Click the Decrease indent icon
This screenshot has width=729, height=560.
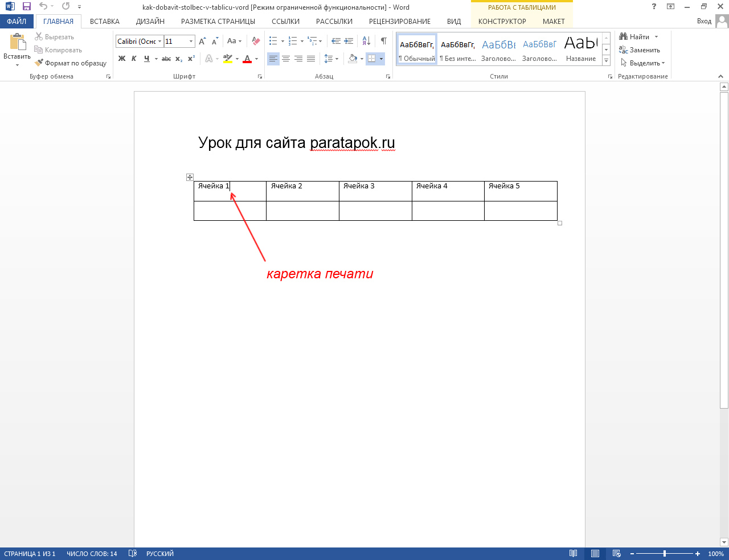[x=336, y=41]
